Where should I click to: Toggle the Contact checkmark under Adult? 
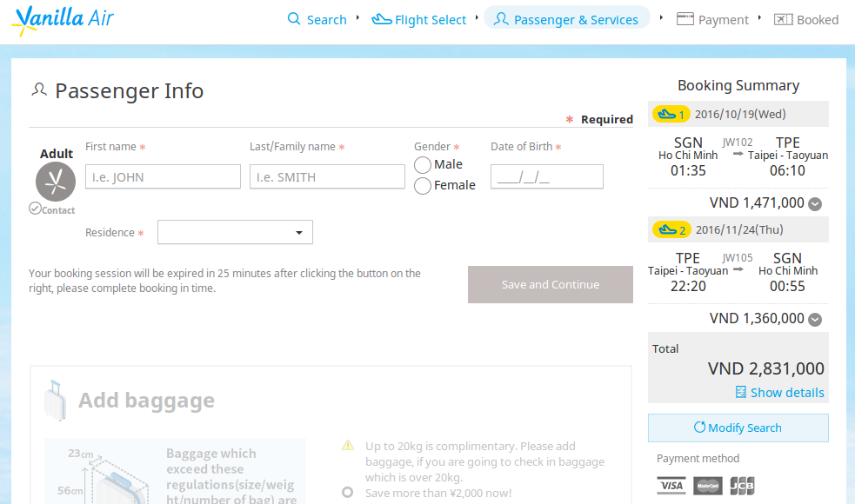coord(35,209)
